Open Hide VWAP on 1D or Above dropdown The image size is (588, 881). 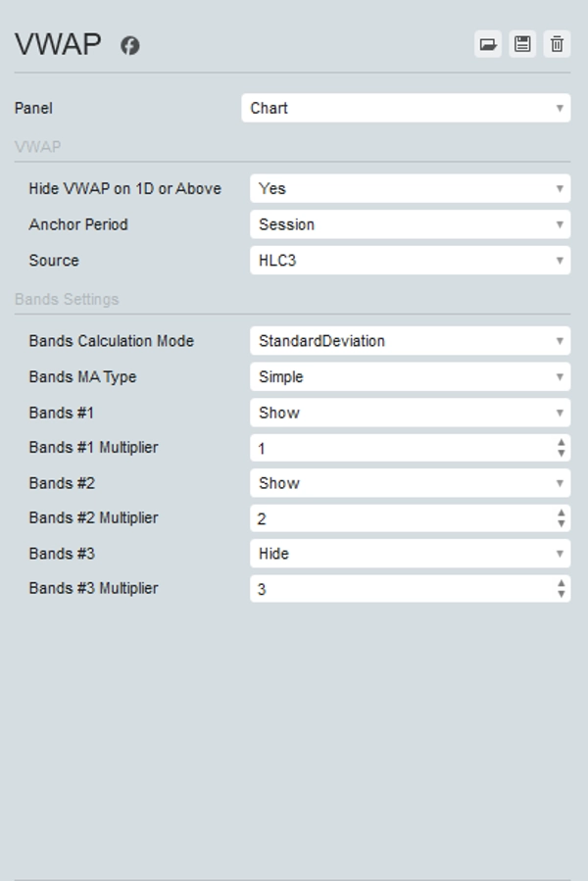point(410,188)
